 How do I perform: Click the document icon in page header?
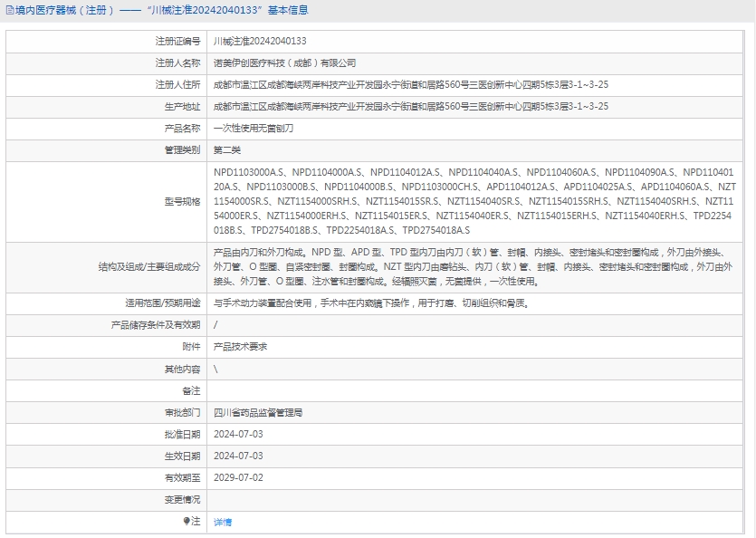point(8,11)
